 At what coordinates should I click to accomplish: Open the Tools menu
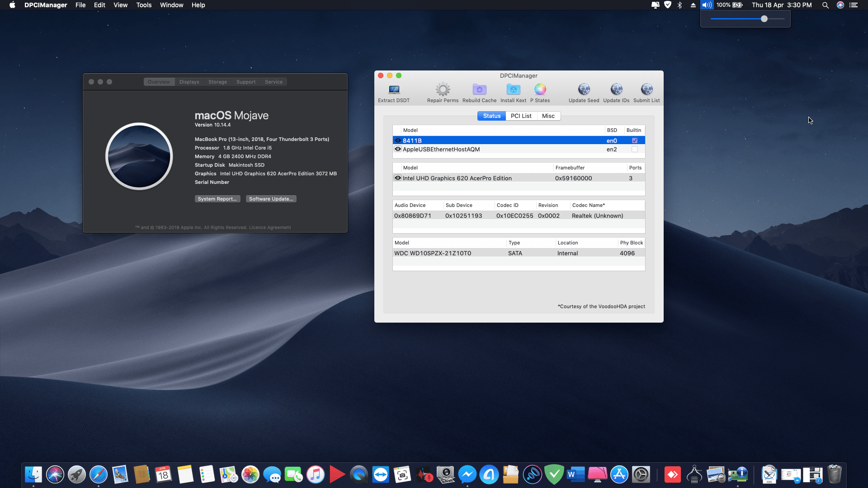tap(143, 5)
